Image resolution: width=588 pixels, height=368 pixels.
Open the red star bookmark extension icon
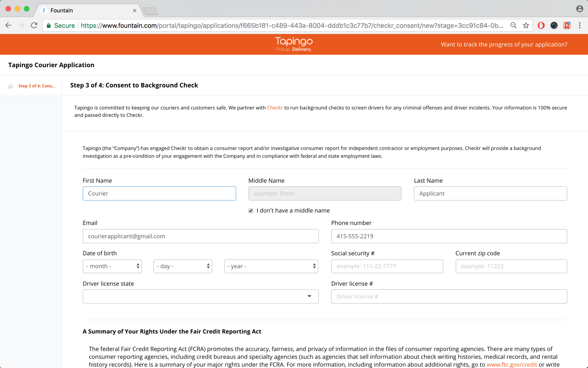567,25
